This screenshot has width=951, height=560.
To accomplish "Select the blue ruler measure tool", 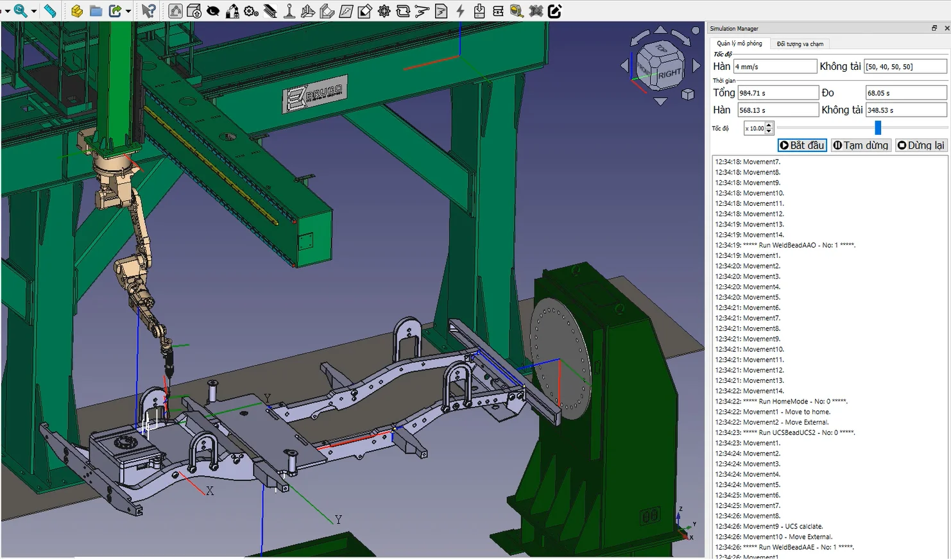I will [50, 11].
